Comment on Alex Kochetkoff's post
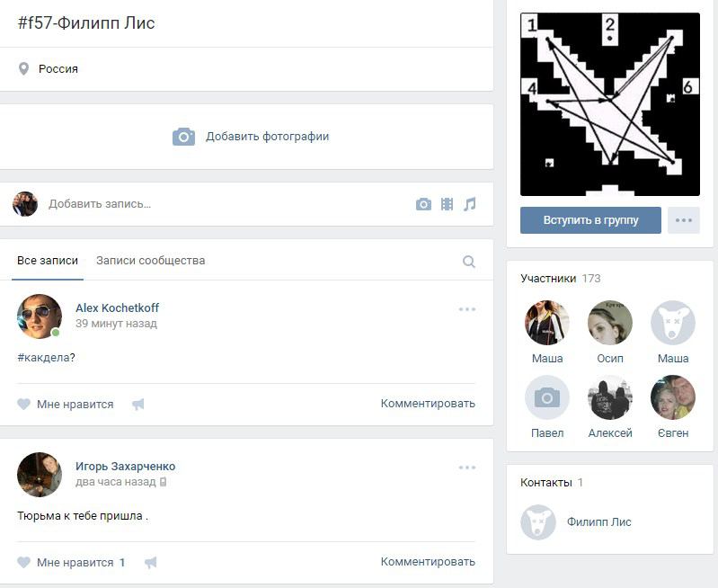The image size is (718, 588). pyautogui.click(x=428, y=404)
